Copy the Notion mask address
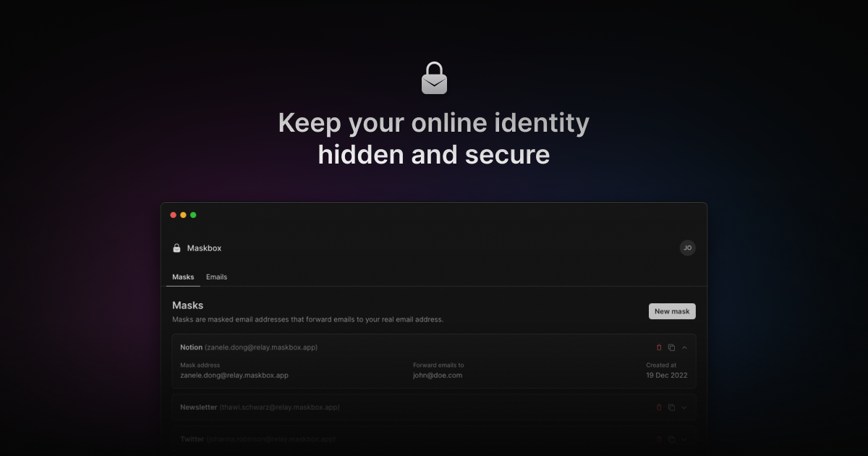The image size is (868, 456). click(671, 347)
